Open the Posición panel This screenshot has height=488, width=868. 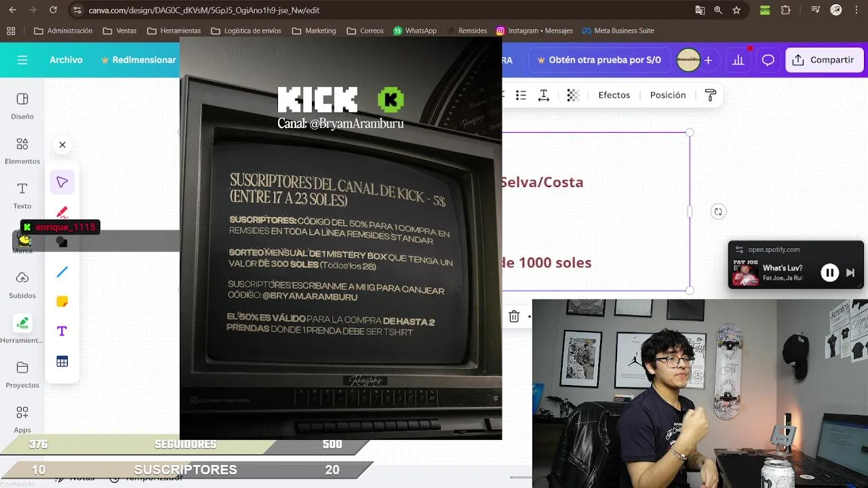point(668,95)
